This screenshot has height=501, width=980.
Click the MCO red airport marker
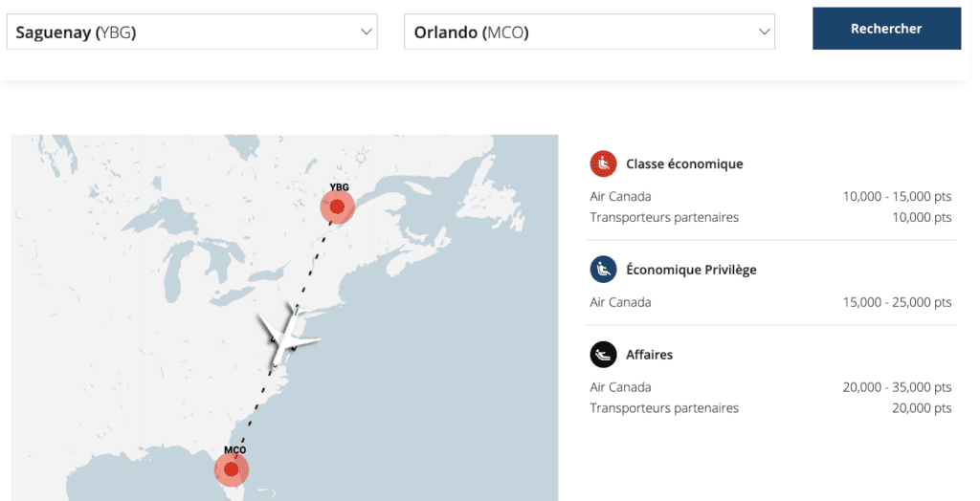coord(231,469)
